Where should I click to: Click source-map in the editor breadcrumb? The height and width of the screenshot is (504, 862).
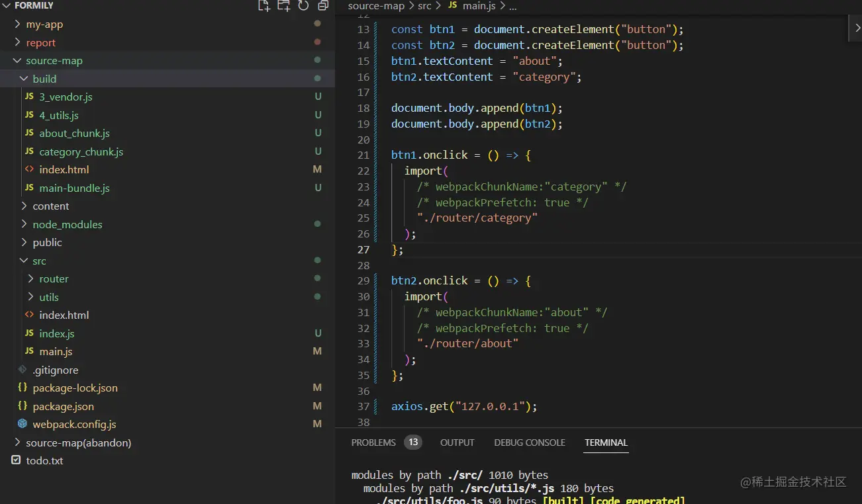[376, 5]
